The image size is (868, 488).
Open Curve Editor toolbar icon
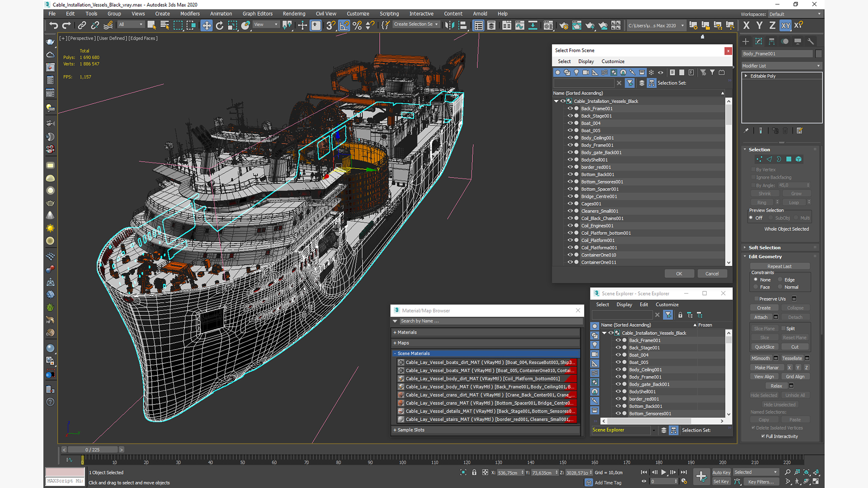520,26
